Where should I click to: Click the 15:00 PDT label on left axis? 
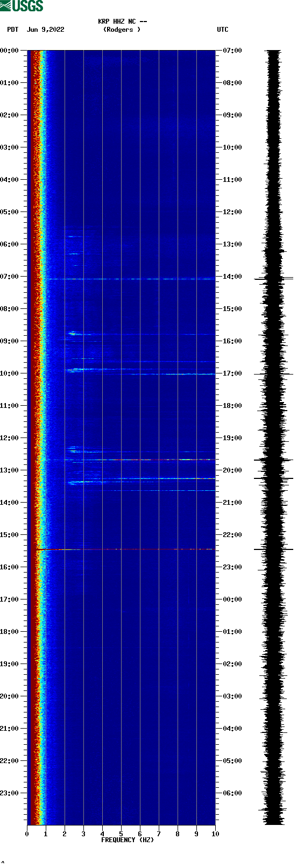(x=9, y=535)
